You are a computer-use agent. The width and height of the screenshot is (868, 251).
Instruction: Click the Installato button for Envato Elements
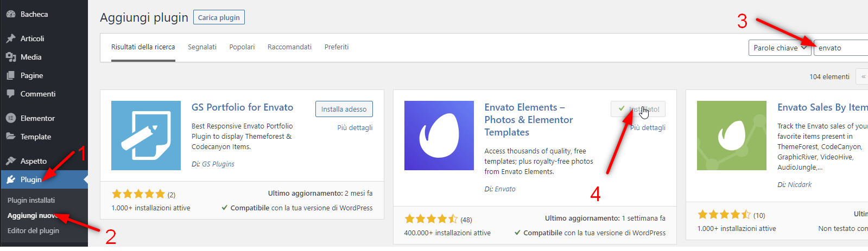click(x=638, y=109)
